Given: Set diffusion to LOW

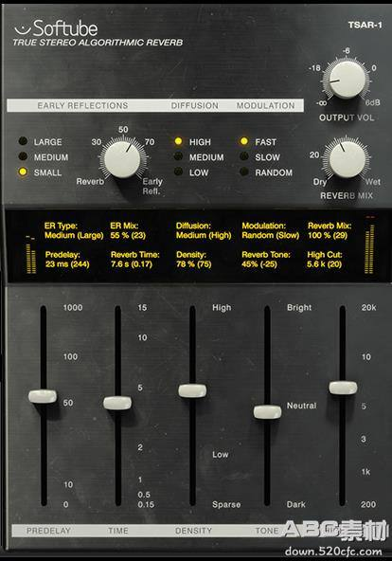Looking at the screenshot, I should [x=178, y=172].
